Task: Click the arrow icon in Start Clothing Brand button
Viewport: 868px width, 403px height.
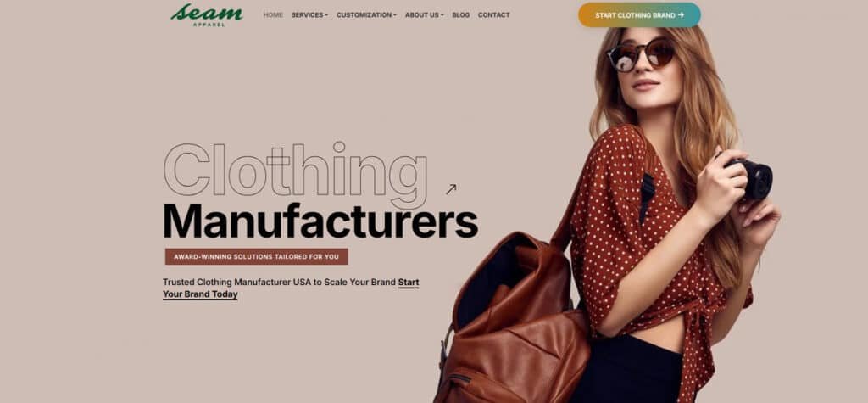Action: 681,15
